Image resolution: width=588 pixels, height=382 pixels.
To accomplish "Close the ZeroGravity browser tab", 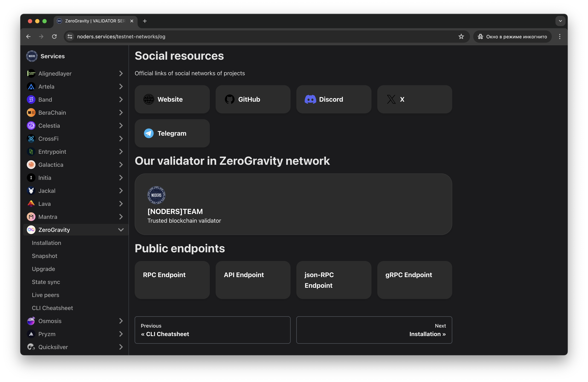I will (132, 21).
